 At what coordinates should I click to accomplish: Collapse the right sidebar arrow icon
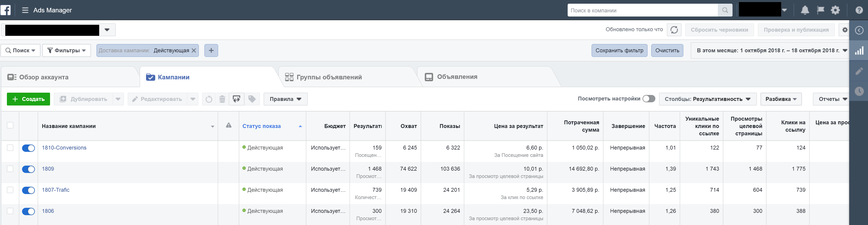point(859,30)
